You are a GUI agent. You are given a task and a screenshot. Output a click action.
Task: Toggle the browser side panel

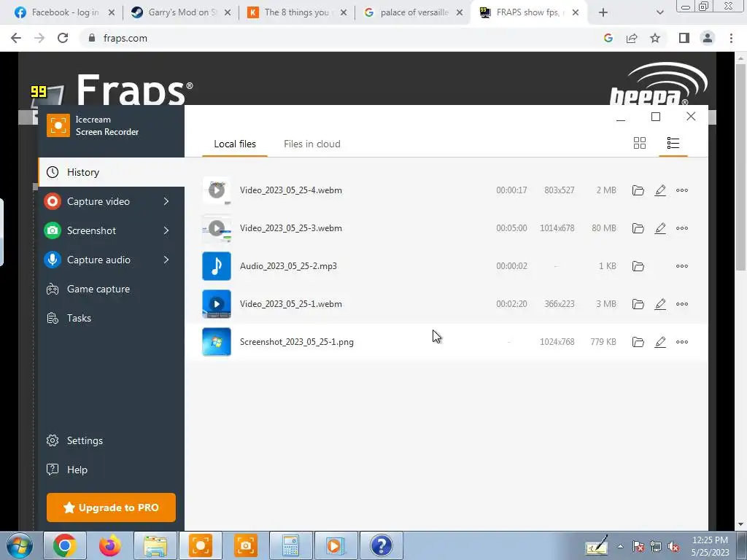[684, 38]
